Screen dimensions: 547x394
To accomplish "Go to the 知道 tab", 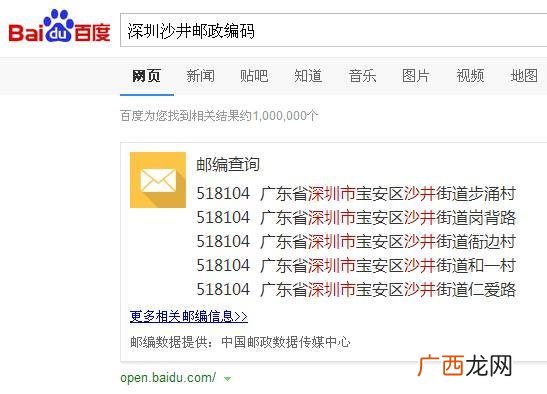I will [x=308, y=76].
